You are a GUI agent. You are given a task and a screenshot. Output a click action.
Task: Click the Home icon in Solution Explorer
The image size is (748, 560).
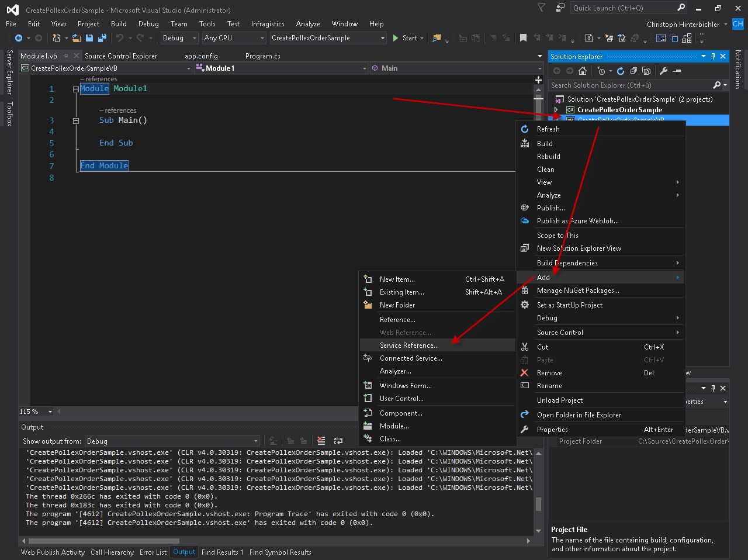pyautogui.click(x=582, y=71)
